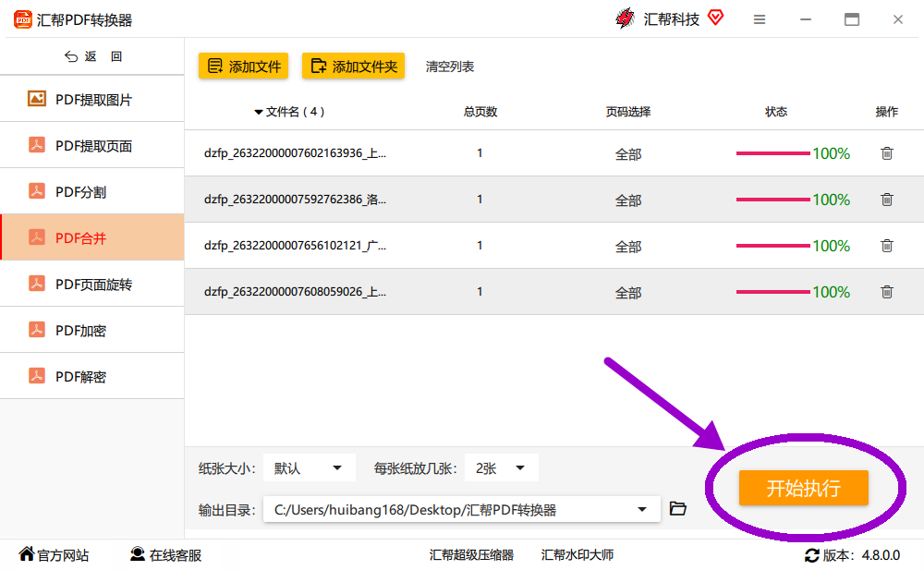Click the PDF页面旋转 sidebar icon
The height and width of the screenshot is (570, 924).
tap(37, 283)
